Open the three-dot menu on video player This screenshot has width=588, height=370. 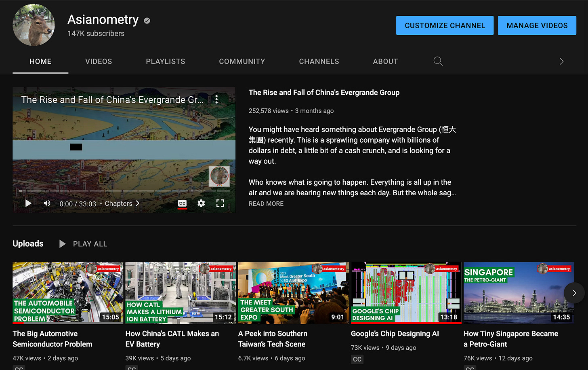[217, 99]
